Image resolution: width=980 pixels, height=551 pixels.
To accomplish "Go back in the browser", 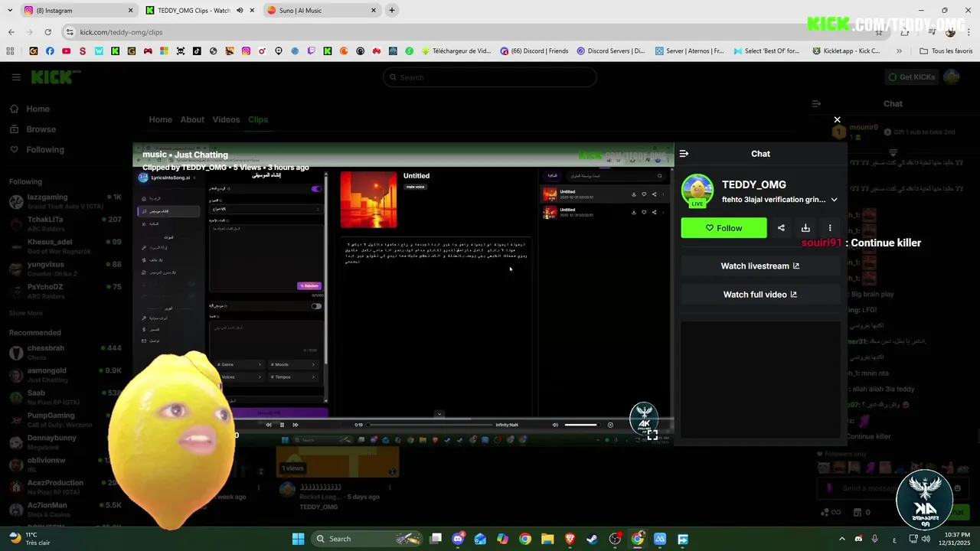I will coord(11,32).
